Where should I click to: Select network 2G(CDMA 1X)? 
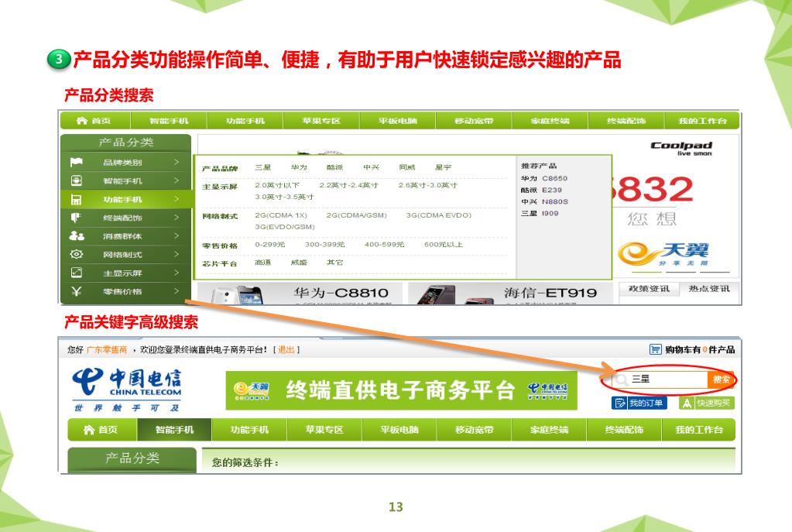point(281,215)
